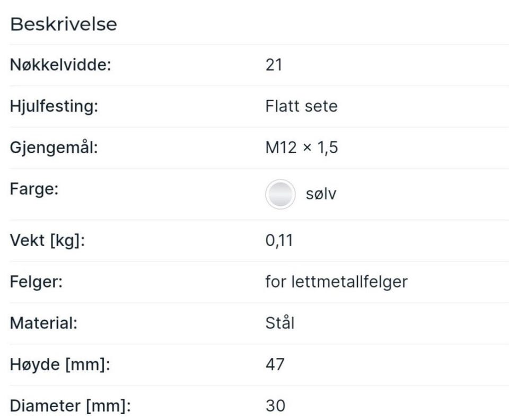Screen dimensions: 509x420
Task: Click the Flatt sete value
Action: [301, 107]
